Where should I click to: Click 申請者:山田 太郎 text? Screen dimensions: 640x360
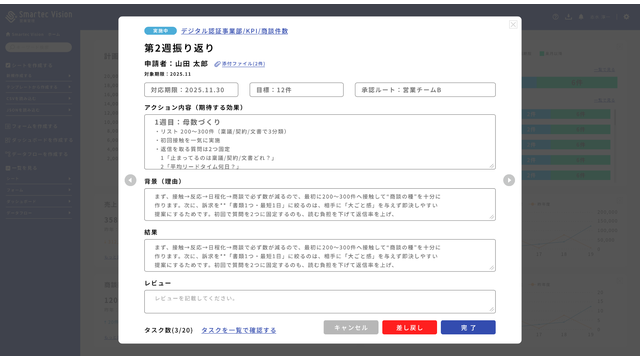pyautogui.click(x=176, y=64)
